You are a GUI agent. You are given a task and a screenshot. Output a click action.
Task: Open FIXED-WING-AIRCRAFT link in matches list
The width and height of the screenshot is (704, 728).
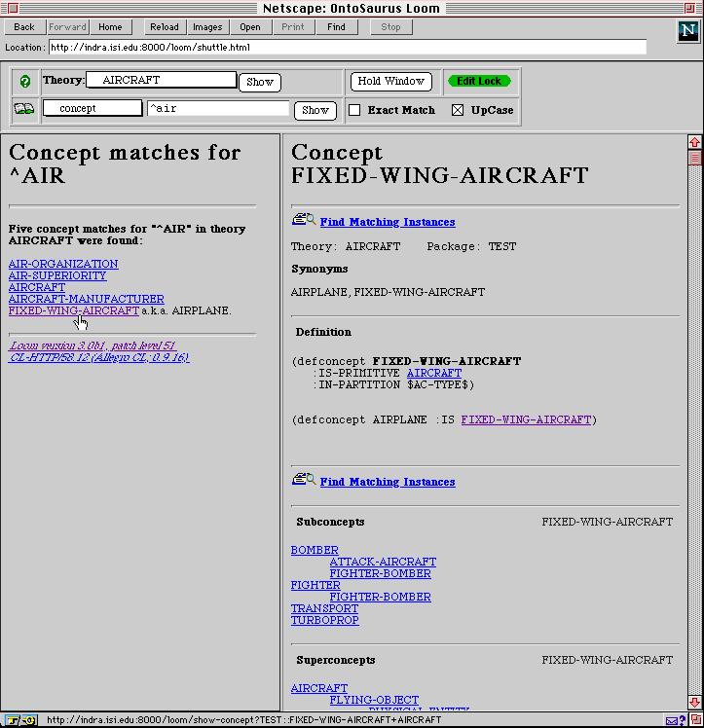[x=74, y=310]
